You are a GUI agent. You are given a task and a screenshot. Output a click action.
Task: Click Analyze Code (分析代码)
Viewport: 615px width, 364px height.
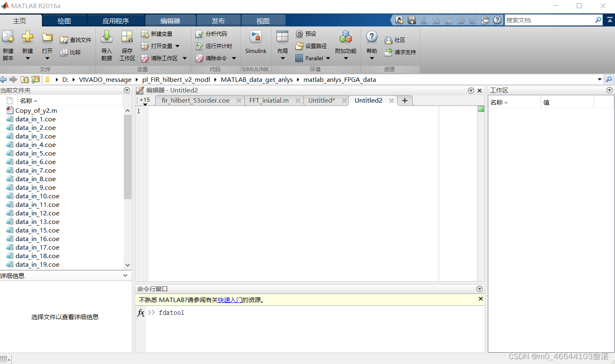pos(211,34)
